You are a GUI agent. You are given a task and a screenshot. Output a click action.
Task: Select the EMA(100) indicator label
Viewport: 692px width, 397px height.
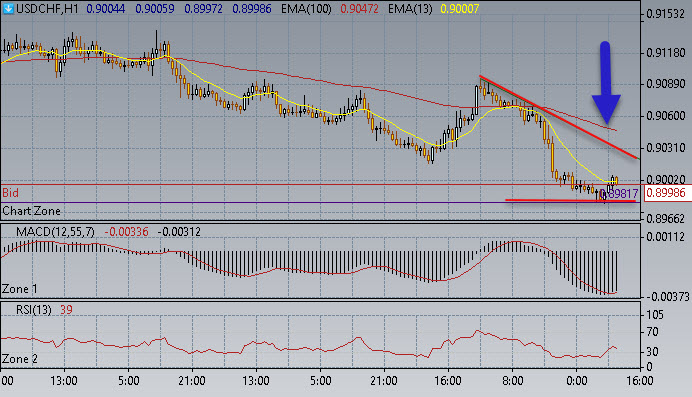click(306, 9)
